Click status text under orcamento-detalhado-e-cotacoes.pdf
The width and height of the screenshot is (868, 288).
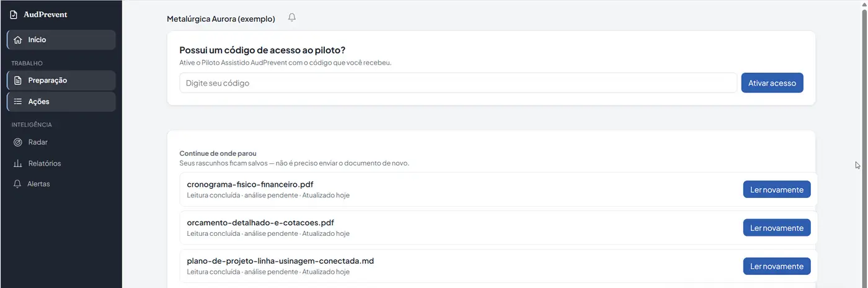pos(268,234)
